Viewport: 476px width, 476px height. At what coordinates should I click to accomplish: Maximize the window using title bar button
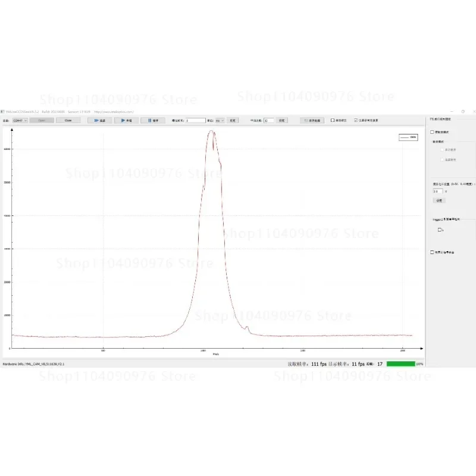pos(463,111)
